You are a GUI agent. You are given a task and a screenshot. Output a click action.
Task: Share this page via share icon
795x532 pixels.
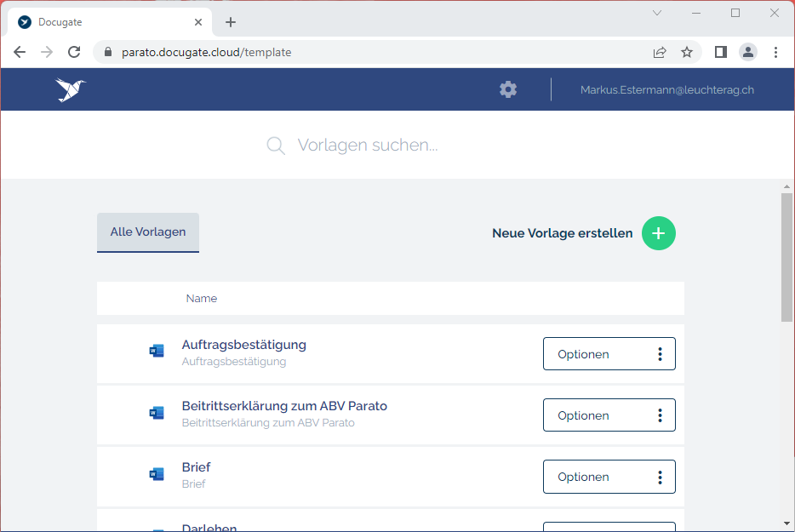point(660,52)
